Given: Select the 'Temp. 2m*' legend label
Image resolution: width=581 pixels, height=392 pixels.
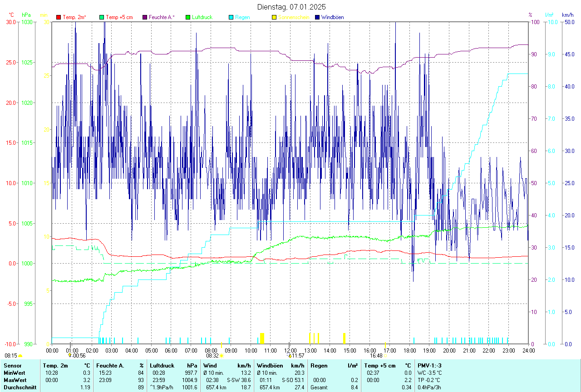Looking at the screenshot, I should [x=74, y=17].
